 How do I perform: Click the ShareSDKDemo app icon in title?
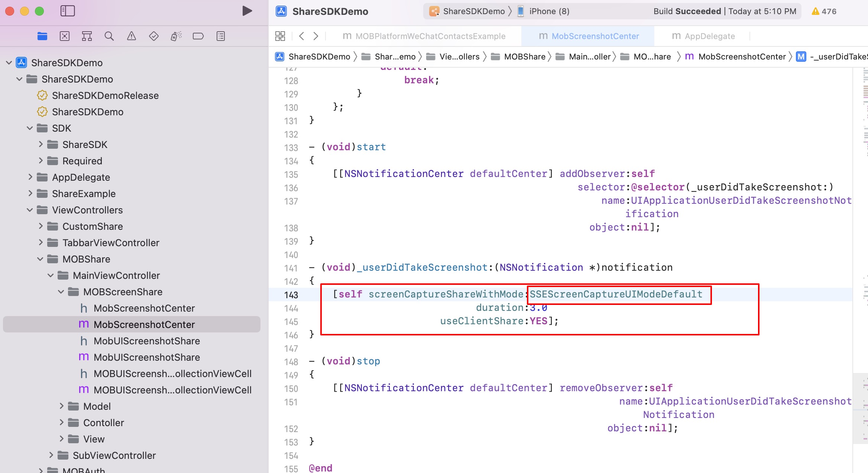click(281, 11)
